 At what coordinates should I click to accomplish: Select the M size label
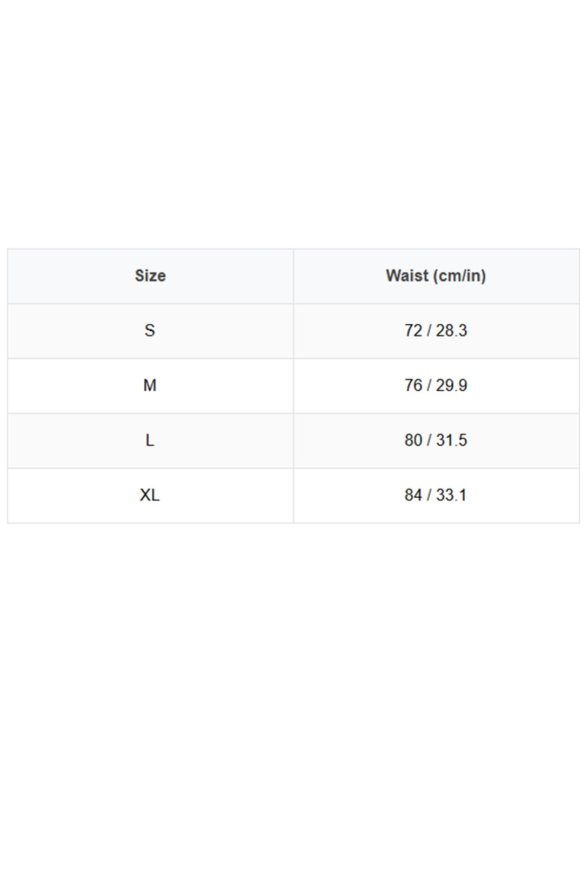pyautogui.click(x=150, y=385)
